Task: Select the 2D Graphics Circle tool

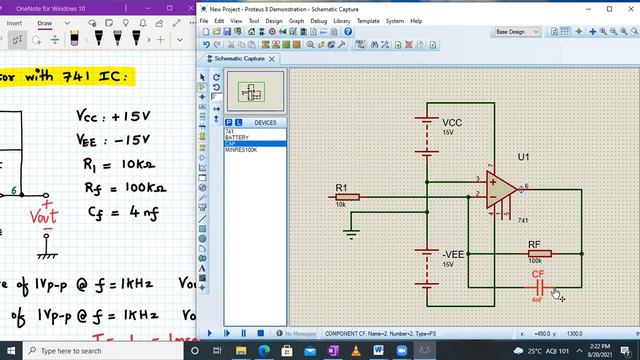Action: (x=202, y=239)
